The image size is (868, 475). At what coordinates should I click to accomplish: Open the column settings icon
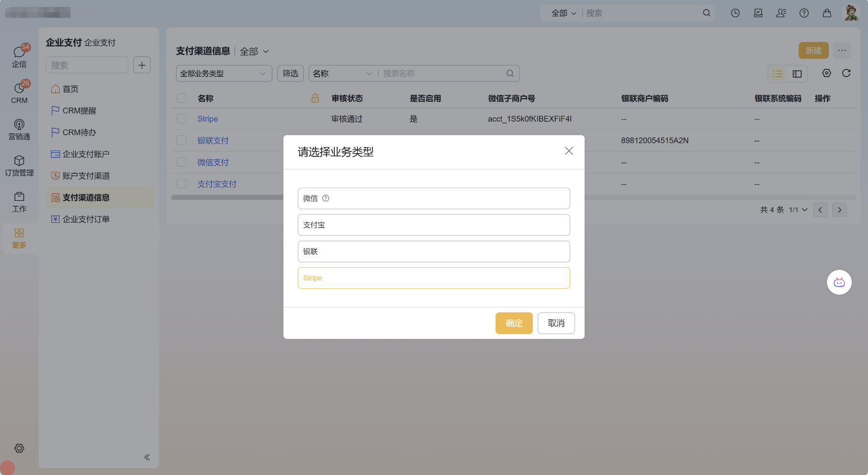[x=826, y=73]
